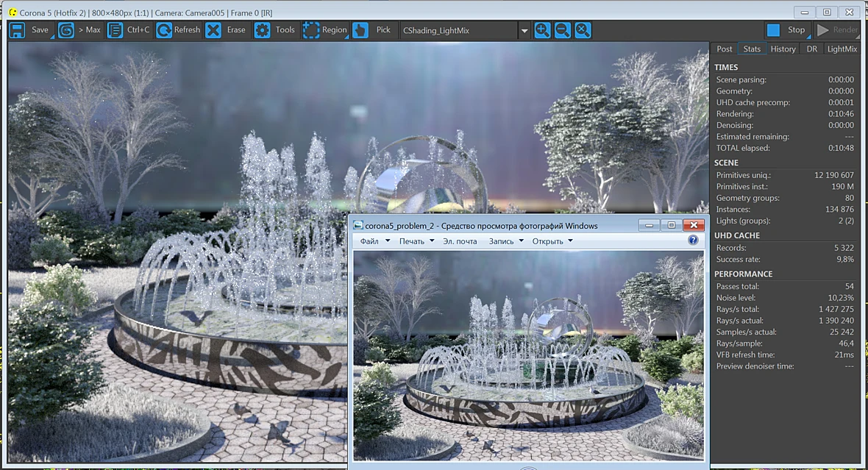Reset zoom with magnifier X icon
The image size is (868, 470).
[x=583, y=30]
